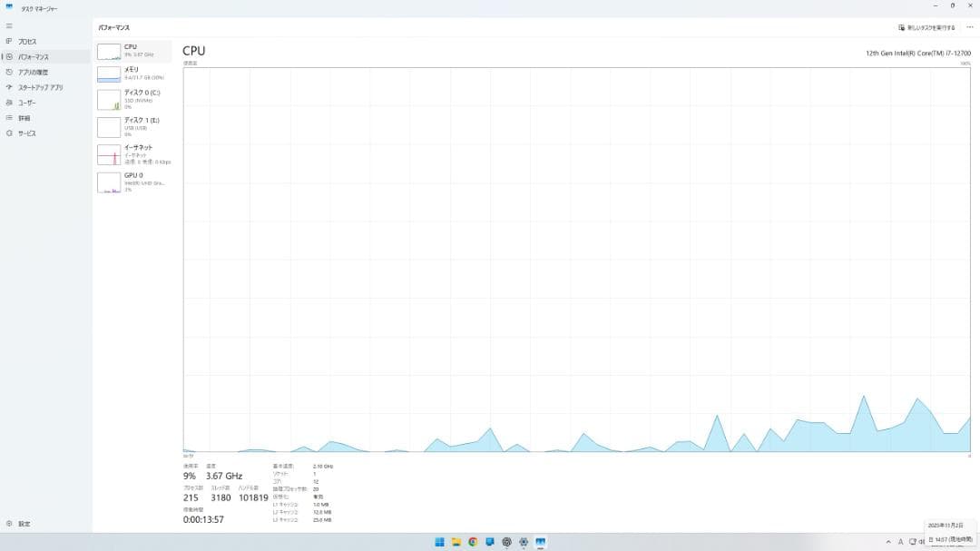980x551 pixels.
Task: Switch to the 詳細 (Details) page
Action: [x=24, y=118]
